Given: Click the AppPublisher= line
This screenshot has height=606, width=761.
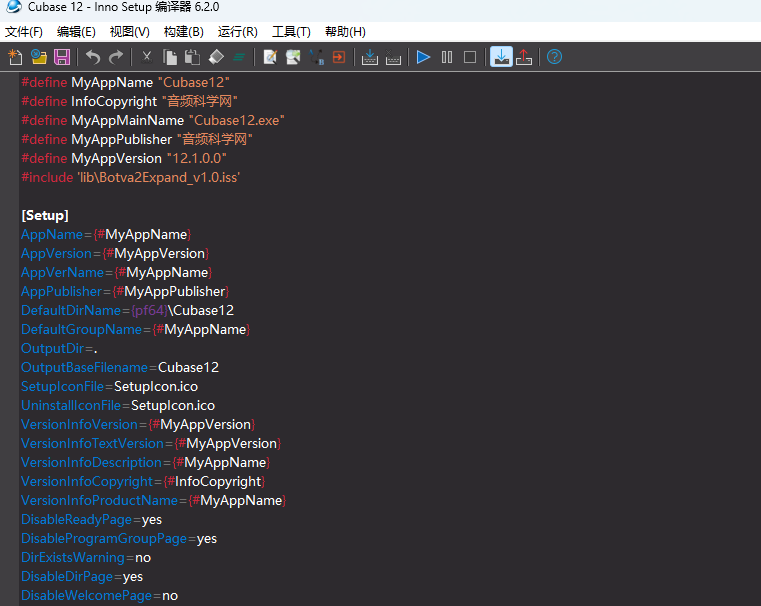Looking at the screenshot, I should tap(125, 292).
